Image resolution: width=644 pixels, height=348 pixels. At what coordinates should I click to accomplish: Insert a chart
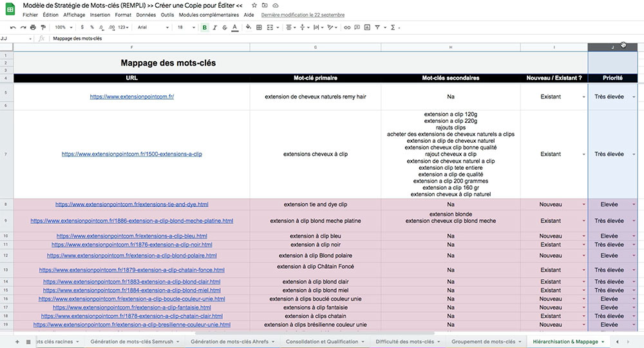[367, 28]
